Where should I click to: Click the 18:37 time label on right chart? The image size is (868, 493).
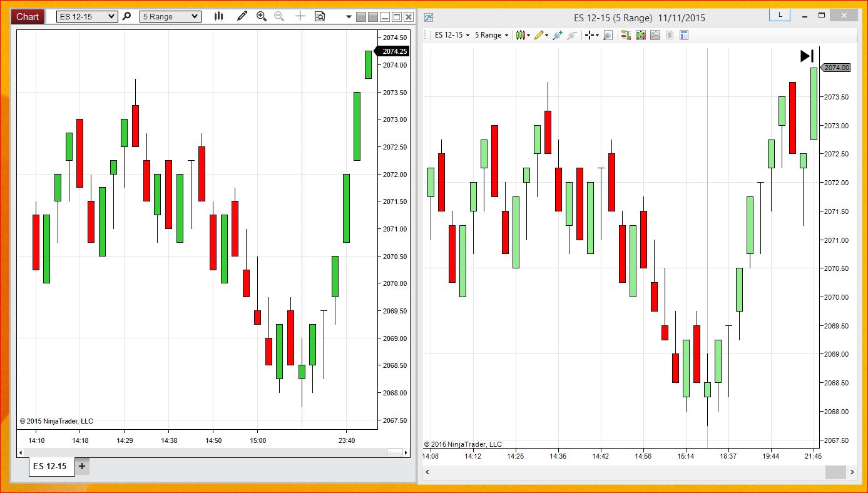(728, 457)
